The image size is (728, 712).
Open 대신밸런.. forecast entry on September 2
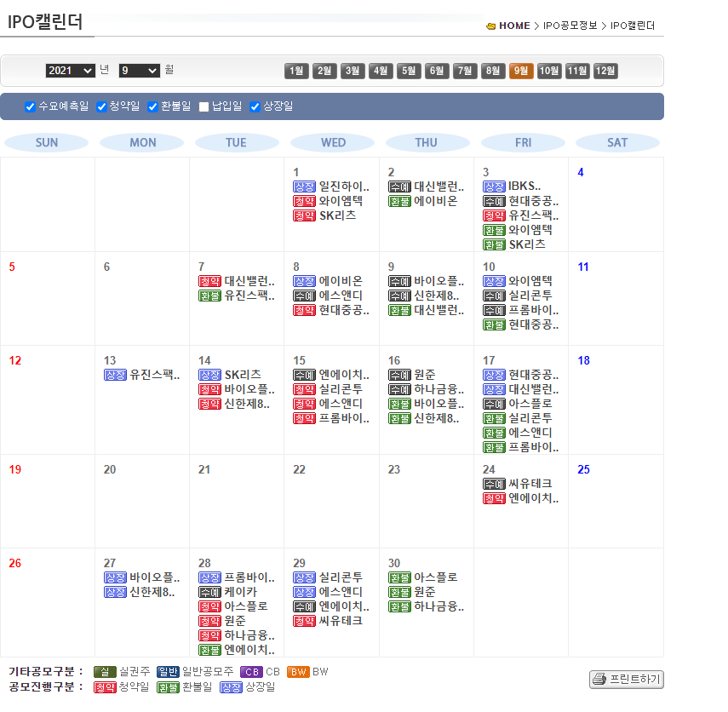[x=439, y=187]
